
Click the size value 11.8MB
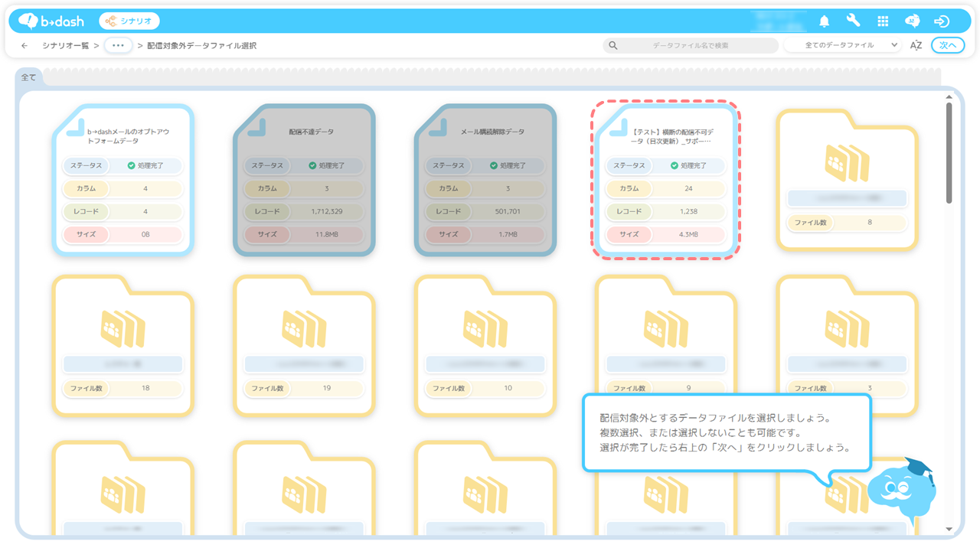[x=327, y=234]
